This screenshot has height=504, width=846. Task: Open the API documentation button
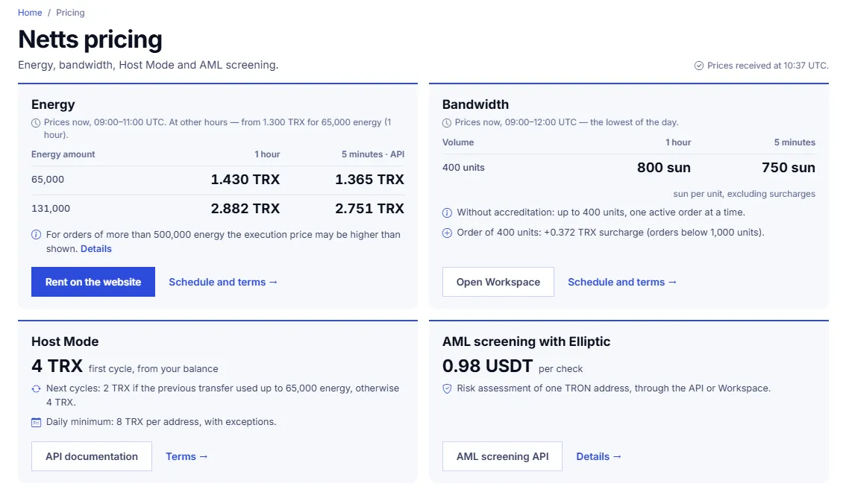92,456
